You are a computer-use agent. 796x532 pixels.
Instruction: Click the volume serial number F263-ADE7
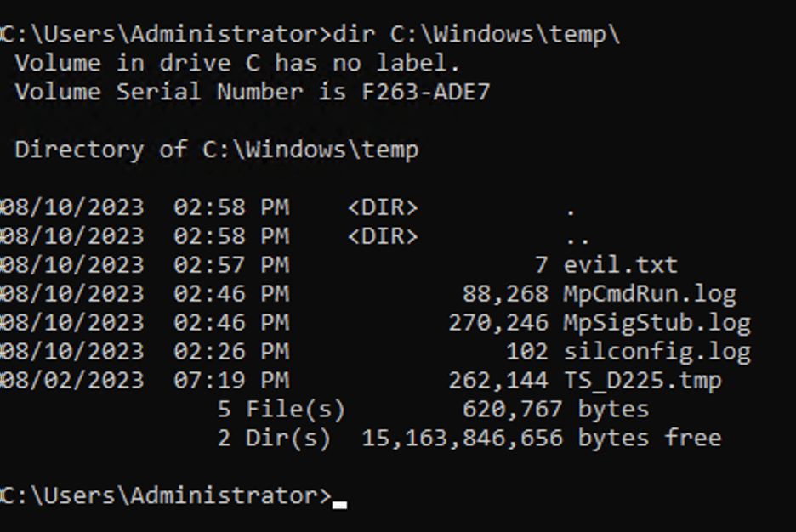(x=426, y=92)
